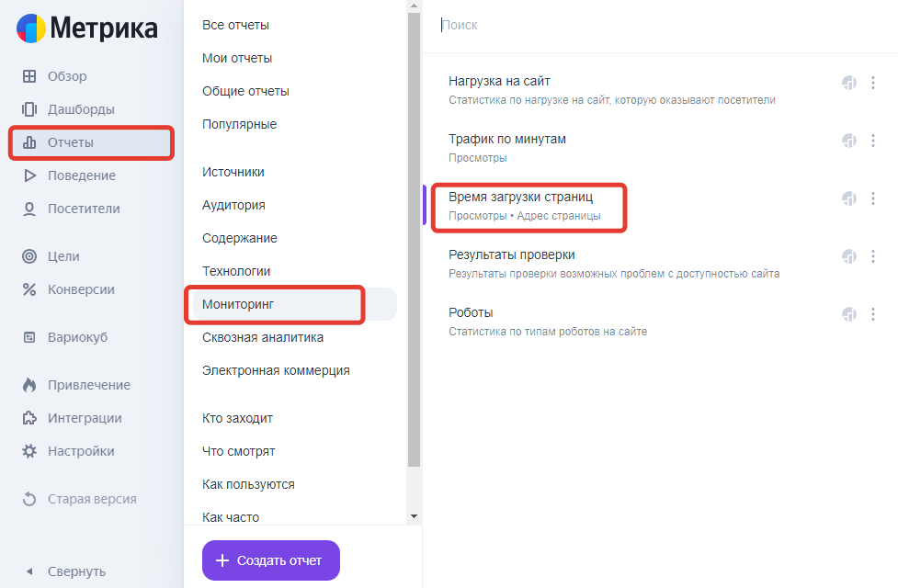Select Источники report category
This screenshot has height=588, width=898.
(233, 172)
